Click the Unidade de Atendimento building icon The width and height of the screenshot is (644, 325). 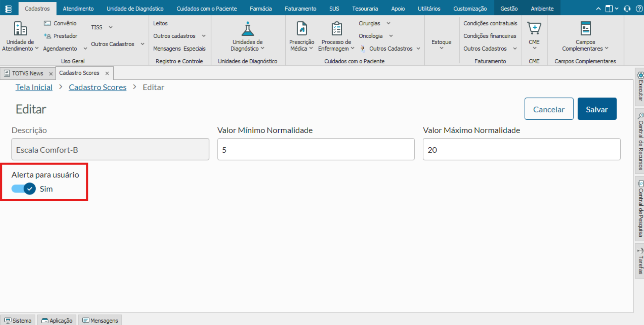tap(20, 29)
